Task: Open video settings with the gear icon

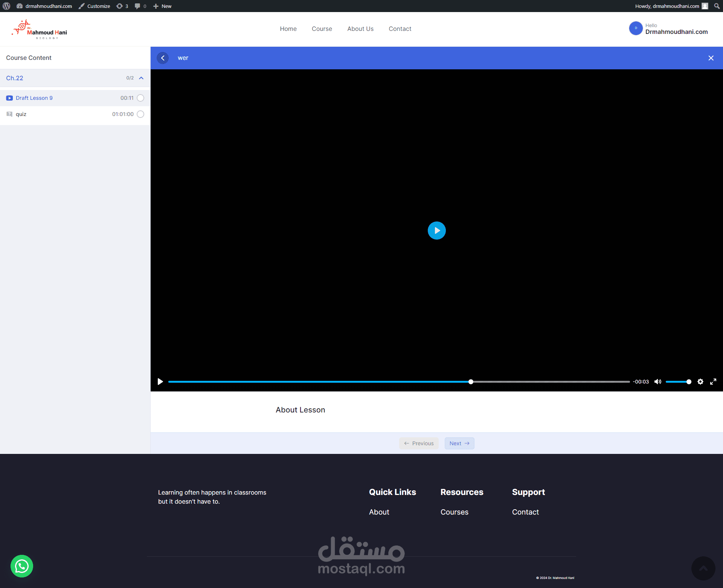Action: point(700,382)
